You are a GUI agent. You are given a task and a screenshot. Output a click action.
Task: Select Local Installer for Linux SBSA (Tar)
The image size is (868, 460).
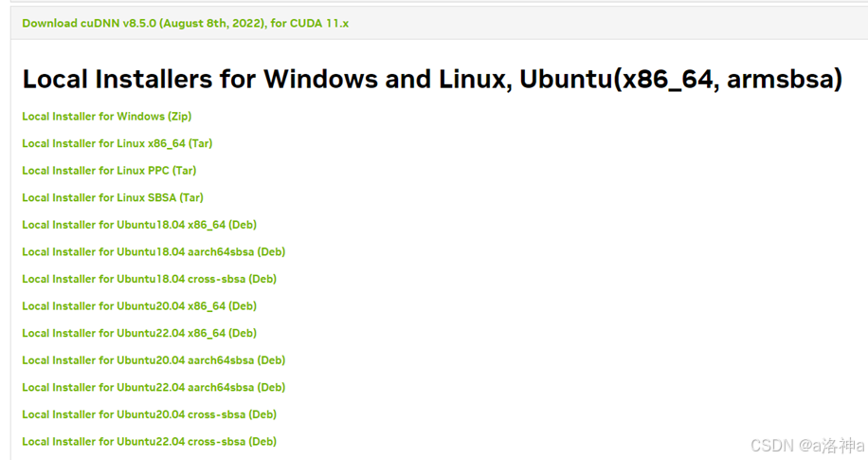pos(113,198)
